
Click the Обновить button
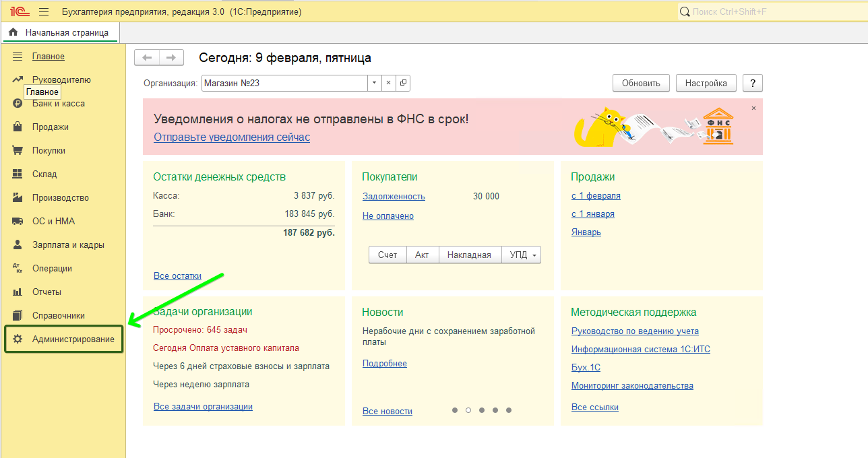click(x=641, y=83)
